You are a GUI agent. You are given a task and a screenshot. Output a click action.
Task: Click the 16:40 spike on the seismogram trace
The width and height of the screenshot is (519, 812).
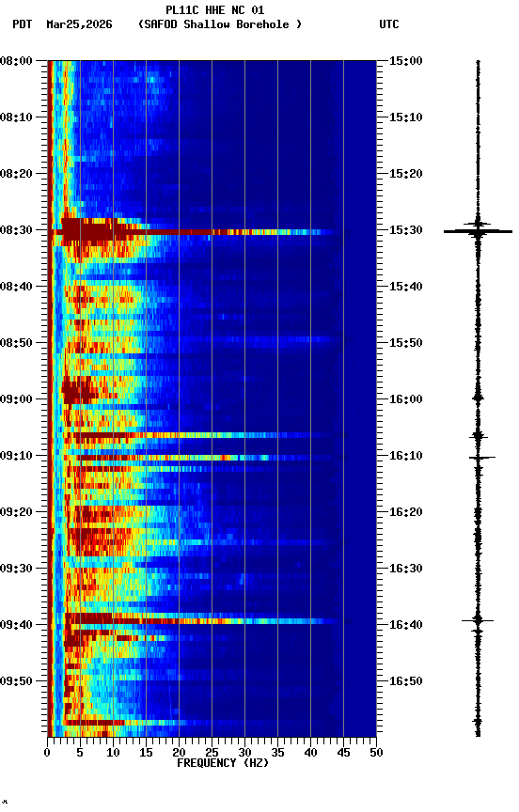tap(478, 620)
